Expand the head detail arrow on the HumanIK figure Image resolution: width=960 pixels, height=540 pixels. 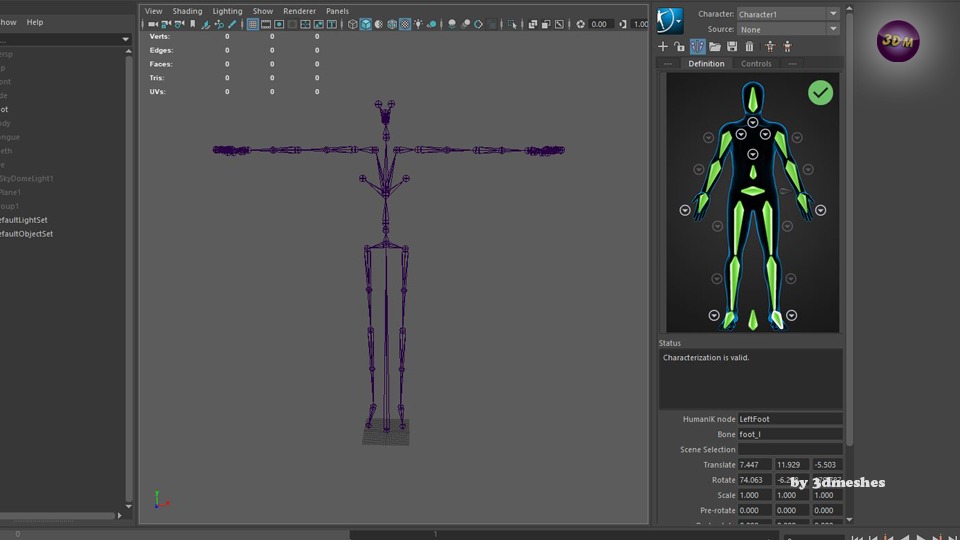pos(752,122)
